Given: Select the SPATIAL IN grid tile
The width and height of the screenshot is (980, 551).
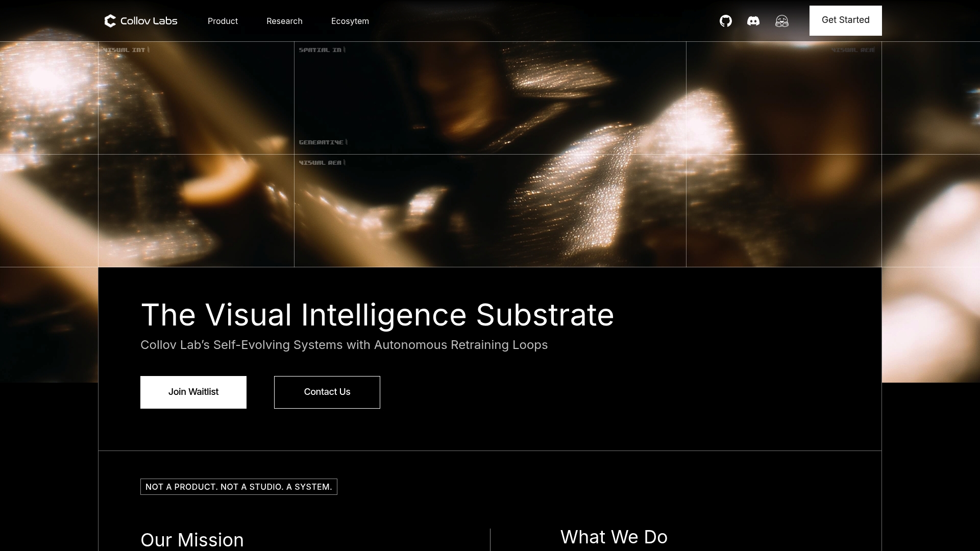Looking at the screenshot, I should pos(322,49).
